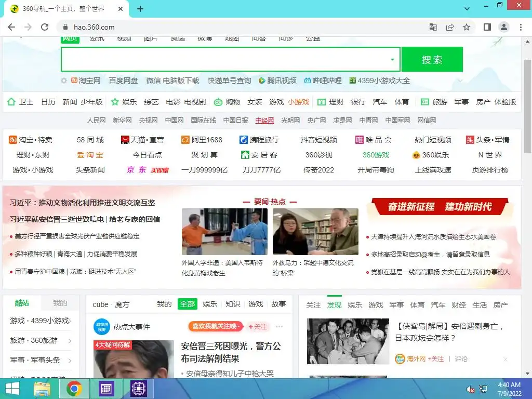Follow 热点大事件 with +关注 button
532x399 pixels.
258,327
